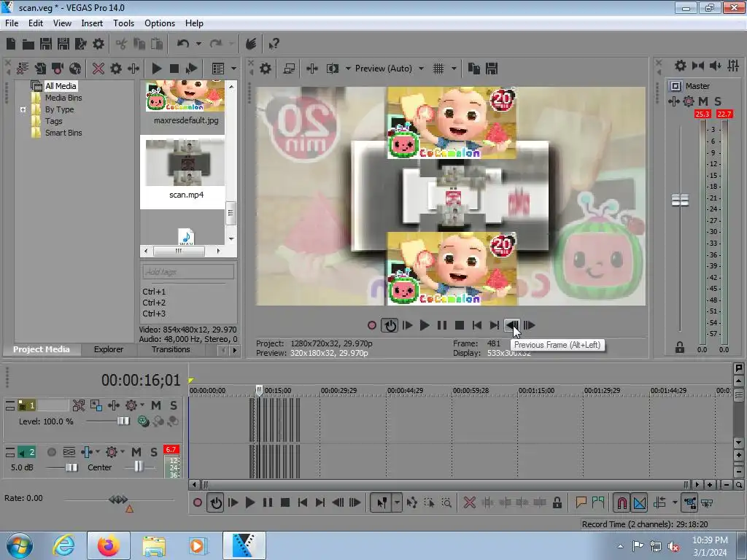747x560 pixels.
Task: Toggle Loop Playback in preview transport
Action: point(390,325)
